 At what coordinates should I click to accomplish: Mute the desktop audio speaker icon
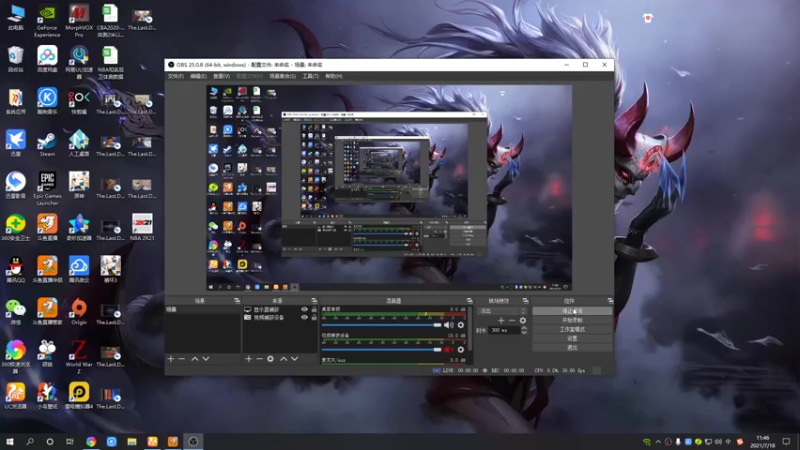[448, 325]
